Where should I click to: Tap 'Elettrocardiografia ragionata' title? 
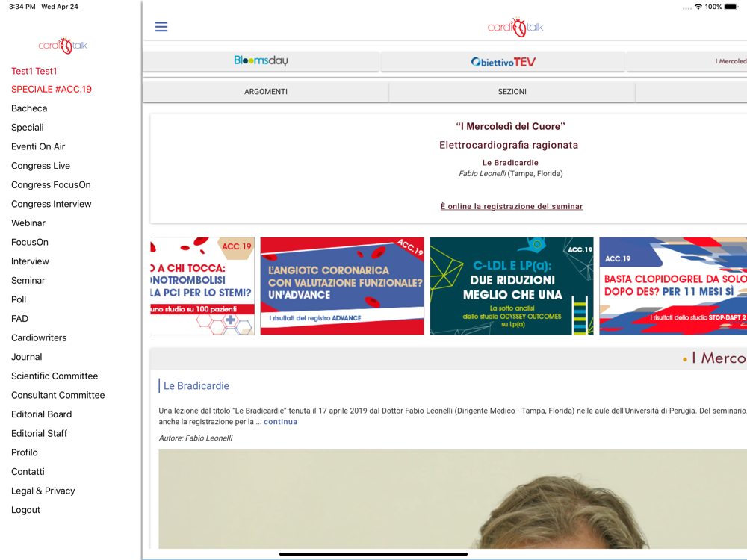coord(508,145)
